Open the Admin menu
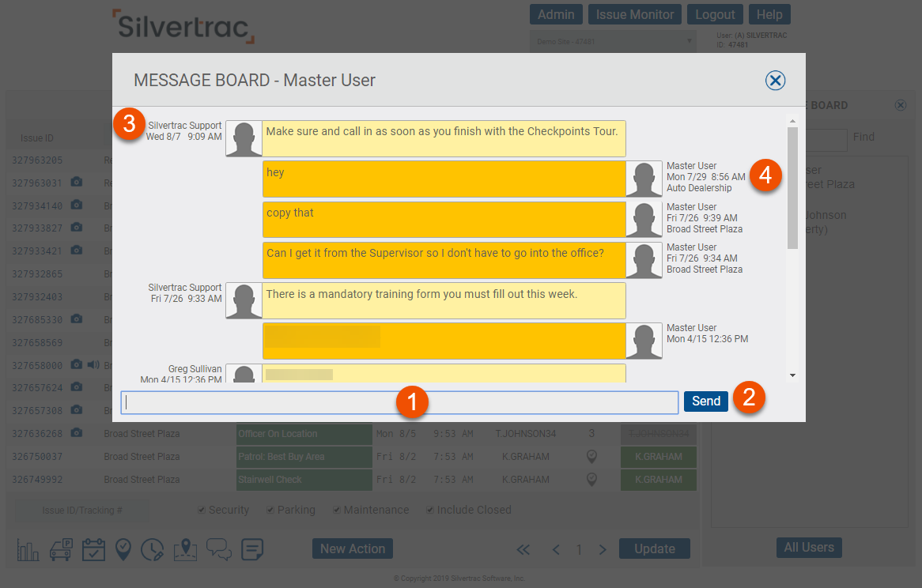922x588 pixels. tap(556, 15)
